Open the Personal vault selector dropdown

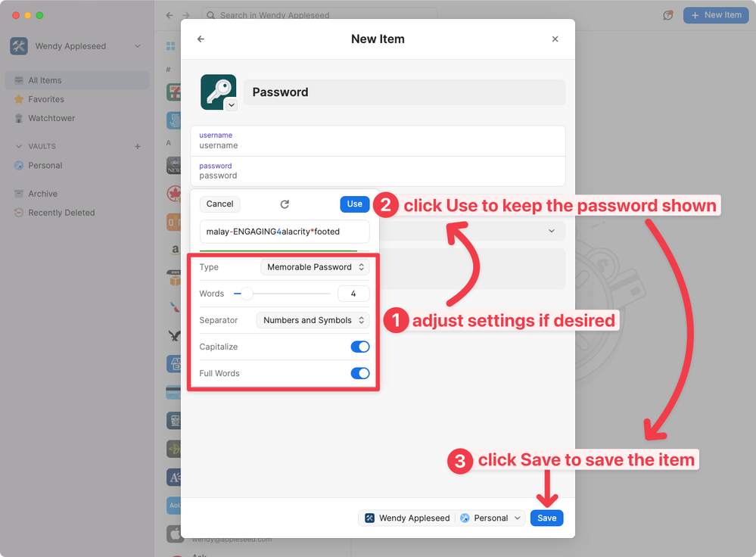pyautogui.click(x=490, y=518)
